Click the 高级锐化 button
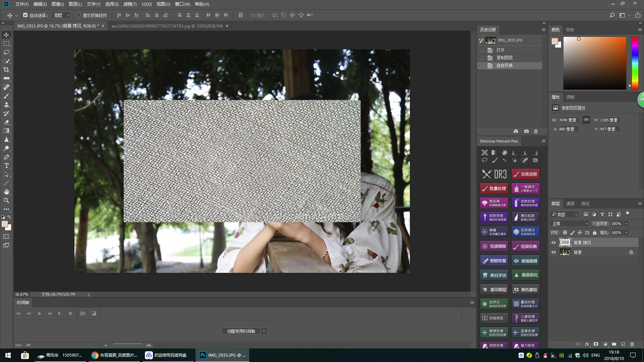The height and width of the screenshot is (362, 644). 526,275
